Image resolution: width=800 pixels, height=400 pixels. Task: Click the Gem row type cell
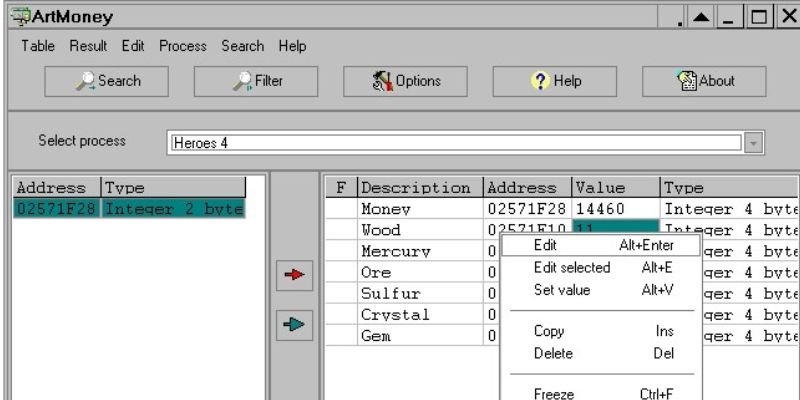point(751,336)
